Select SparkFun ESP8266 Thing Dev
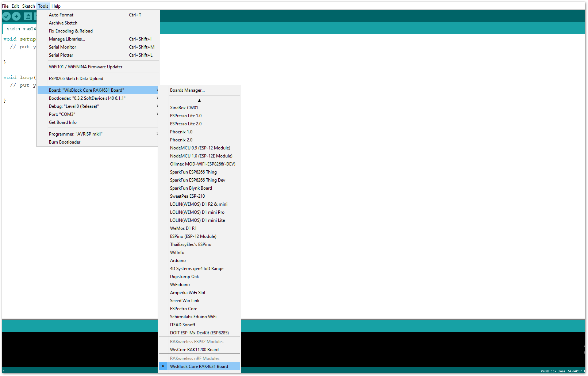The height and width of the screenshot is (376, 588). 199,180
